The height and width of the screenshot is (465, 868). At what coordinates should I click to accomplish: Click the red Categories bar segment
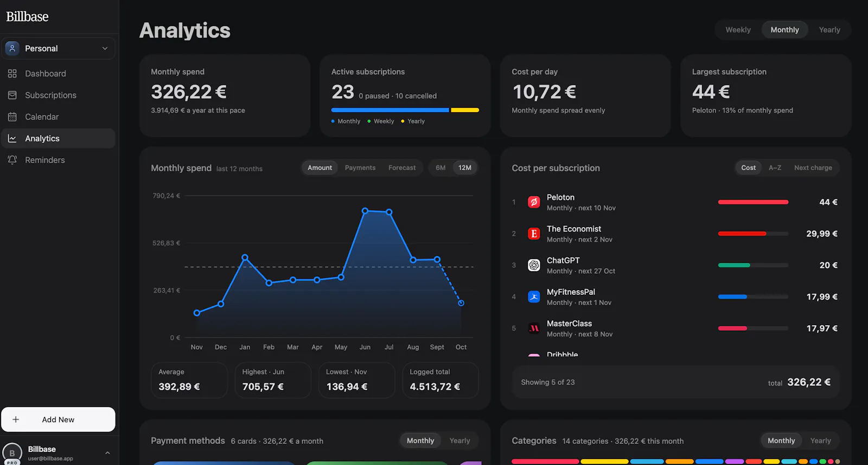tap(545, 462)
